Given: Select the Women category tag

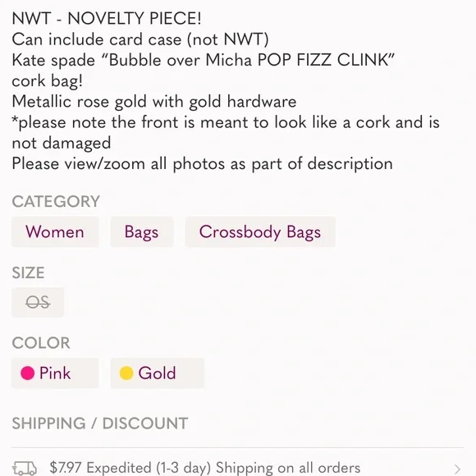Looking at the screenshot, I should (x=55, y=232).
